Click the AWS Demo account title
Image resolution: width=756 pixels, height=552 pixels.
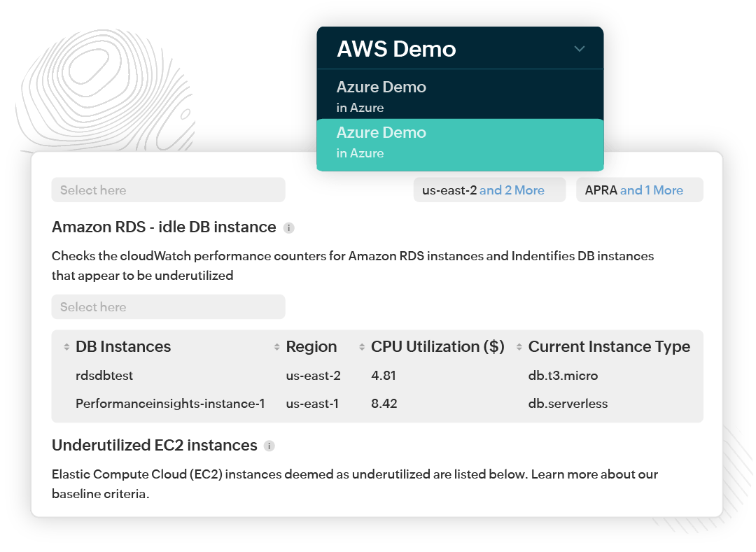point(396,49)
